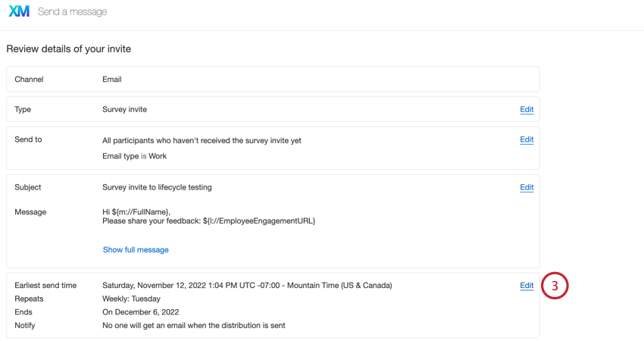Click the 'On December 6, 2022' end date

point(140,312)
